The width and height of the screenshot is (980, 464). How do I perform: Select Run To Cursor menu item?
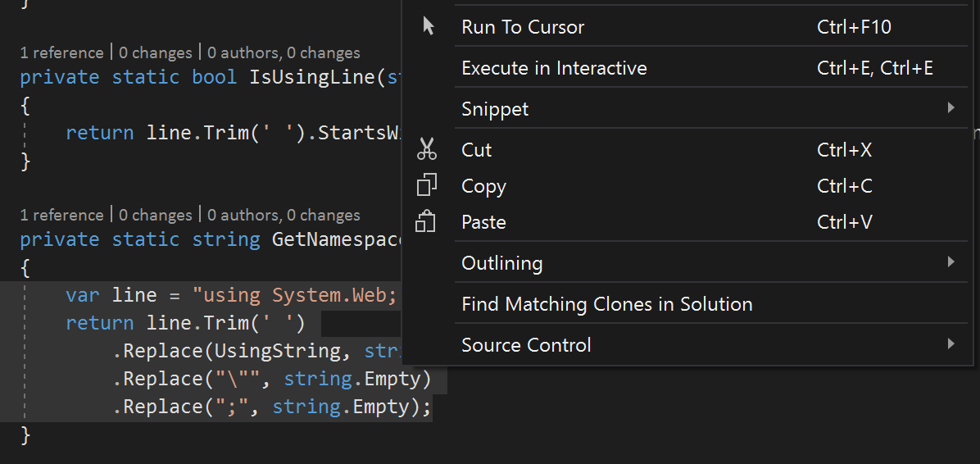(688, 27)
